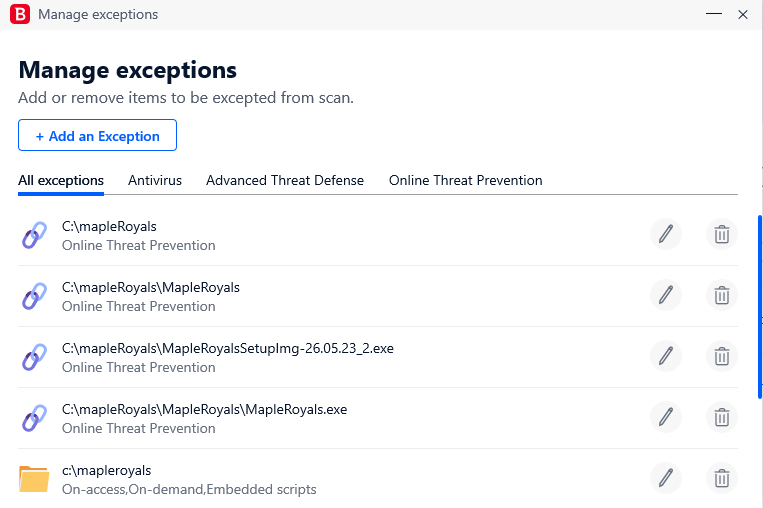Image resolution: width=763 pixels, height=508 pixels.
Task: Click the folder icon beside c:\mapleroyals
Action: [34, 479]
